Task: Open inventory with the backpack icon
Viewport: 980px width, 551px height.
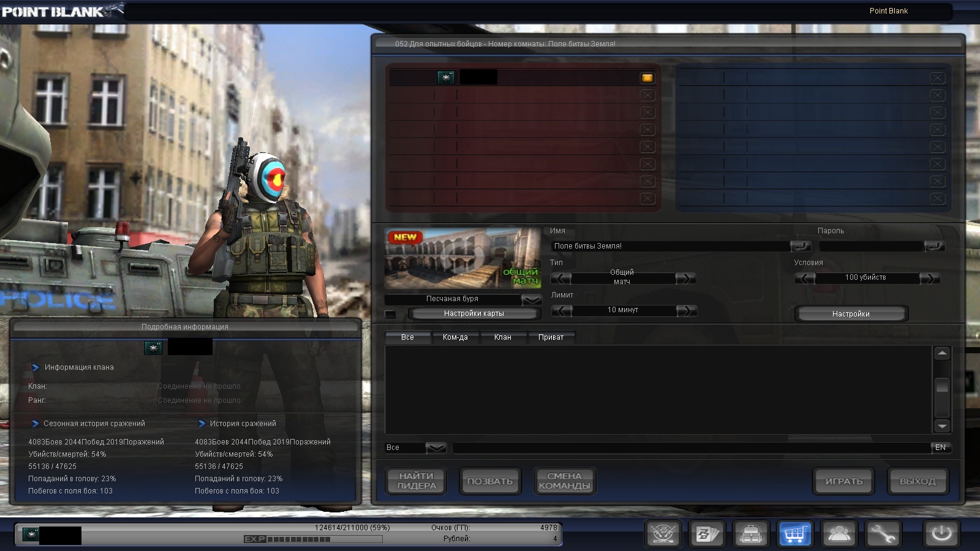Action: pyautogui.click(x=750, y=534)
